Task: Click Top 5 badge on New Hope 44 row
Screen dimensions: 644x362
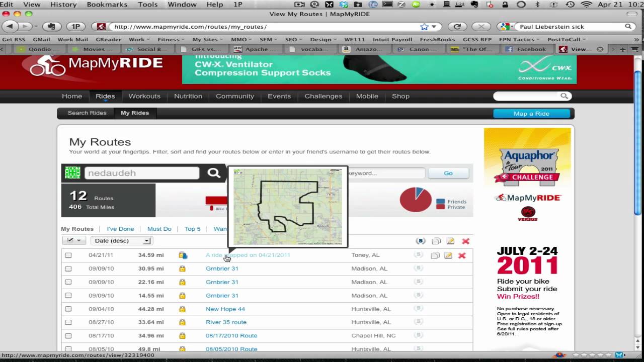Action: click(418, 309)
